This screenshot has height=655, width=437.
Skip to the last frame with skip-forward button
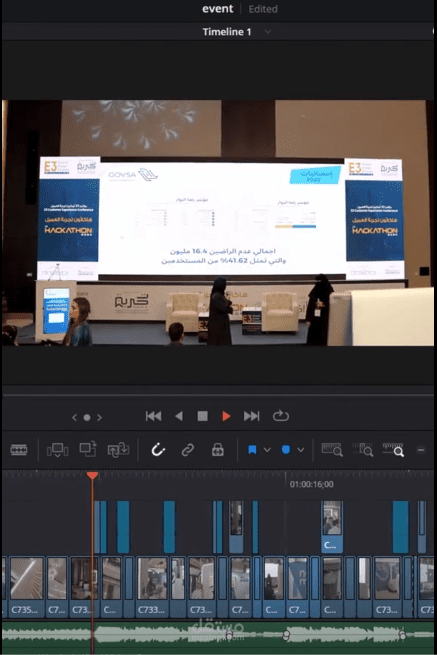(x=252, y=416)
